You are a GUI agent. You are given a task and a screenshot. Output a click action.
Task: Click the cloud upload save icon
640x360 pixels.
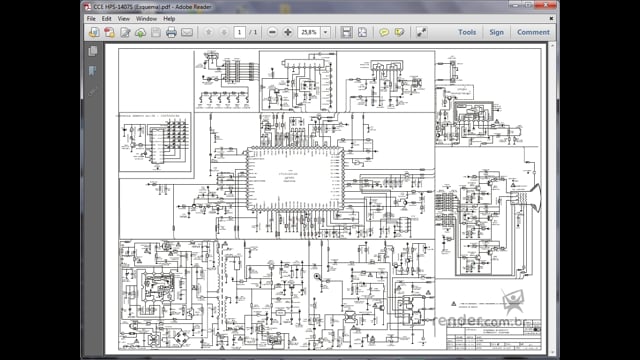140,32
